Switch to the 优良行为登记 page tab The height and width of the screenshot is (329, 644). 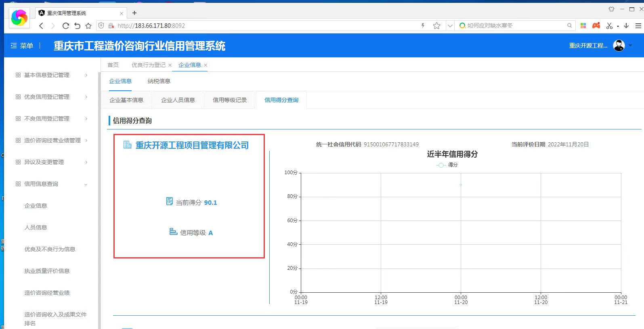[x=148, y=65]
